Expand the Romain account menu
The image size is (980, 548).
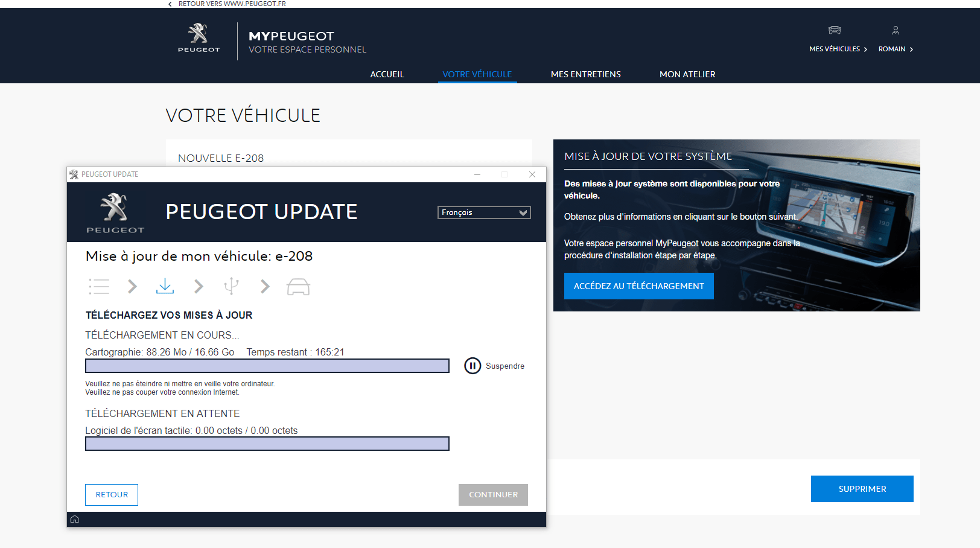pos(896,49)
